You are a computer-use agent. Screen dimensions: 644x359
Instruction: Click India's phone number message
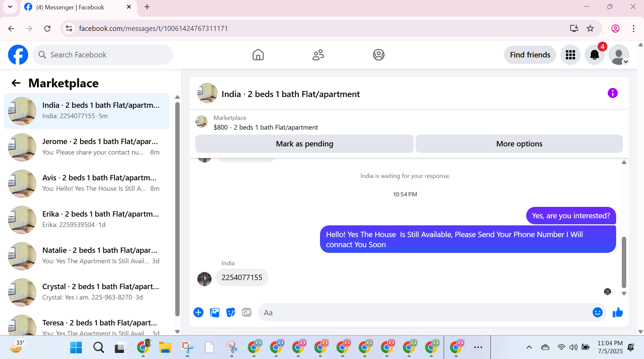pos(242,277)
